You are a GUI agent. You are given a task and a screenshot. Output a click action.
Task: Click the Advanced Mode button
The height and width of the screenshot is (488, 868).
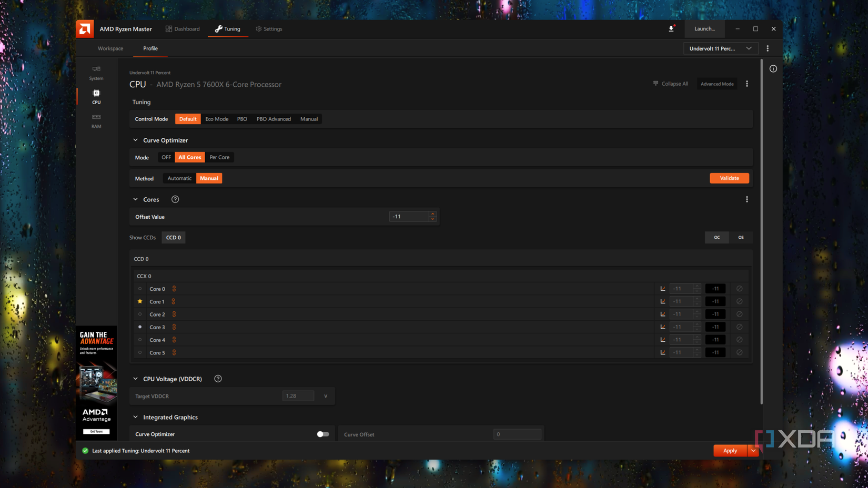coord(717,84)
